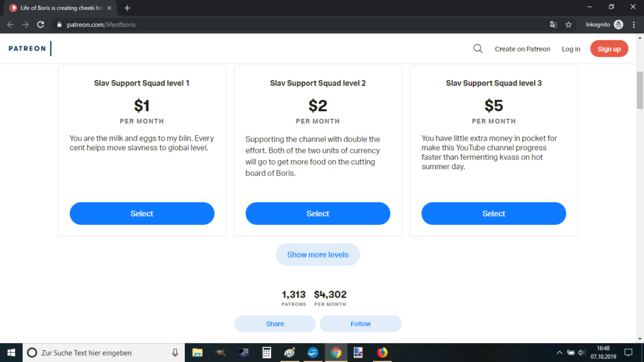Close the Life of Boris tab
The width and height of the screenshot is (644, 362).
tap(109, 8)
